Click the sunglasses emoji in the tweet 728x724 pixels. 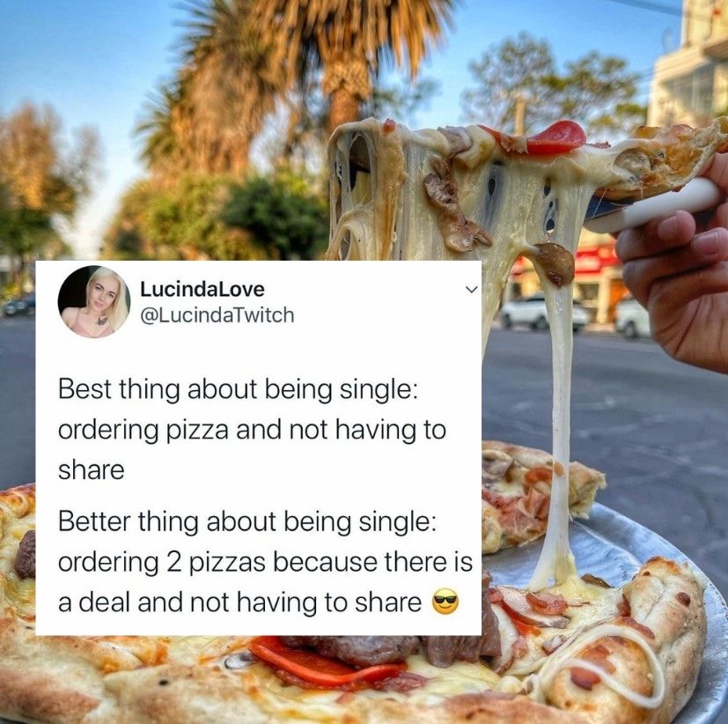pyautogui.click(x=445, y=602)
